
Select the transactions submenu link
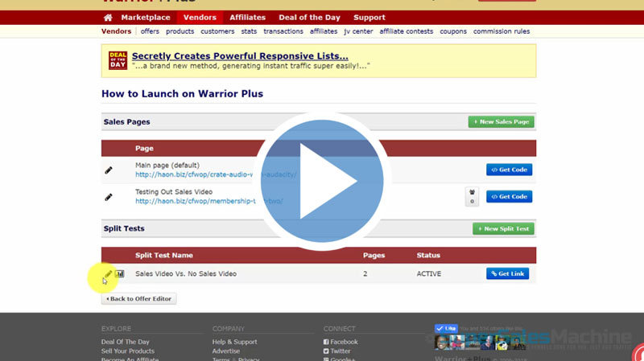[x=283, y=31]
